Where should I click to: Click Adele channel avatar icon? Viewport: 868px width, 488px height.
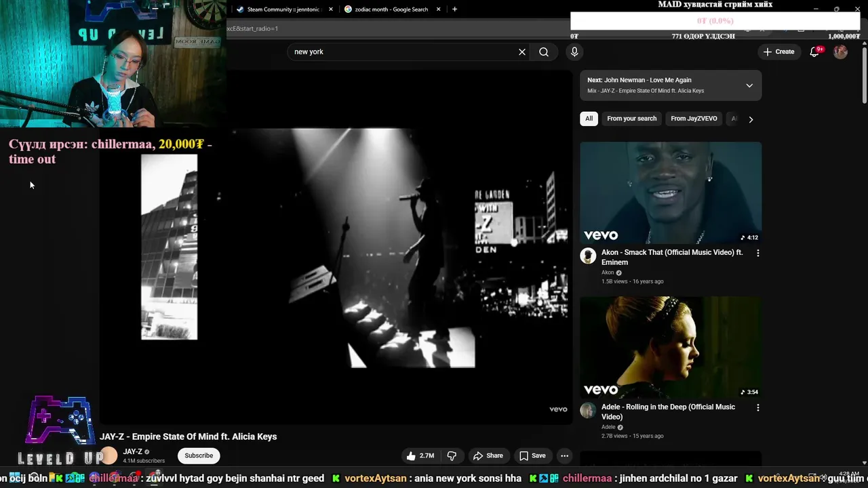pos(588,411)
